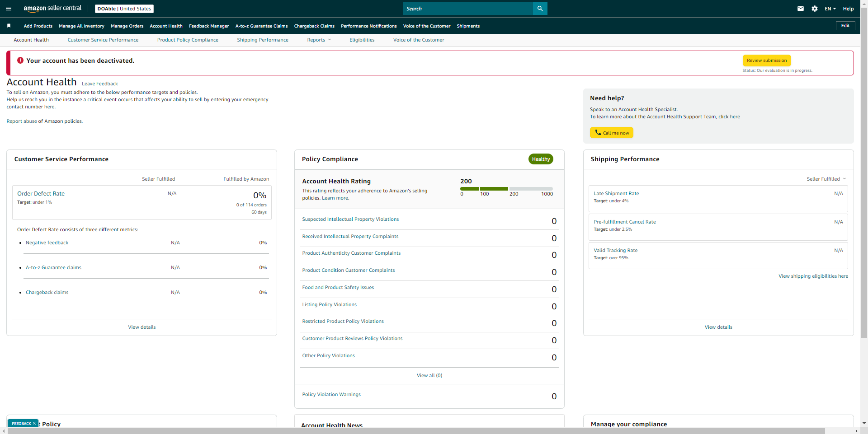Click the Review submission button

click(767, 61)
